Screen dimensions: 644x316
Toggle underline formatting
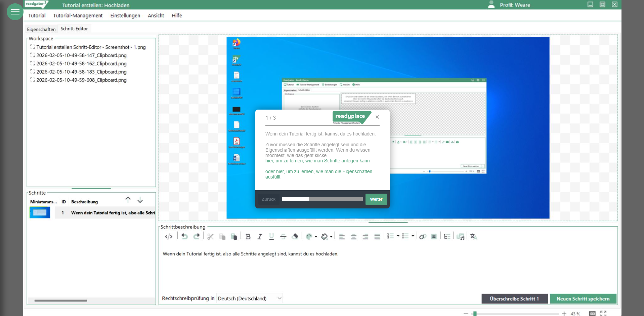pyautogui.click(x=271, y=237)
